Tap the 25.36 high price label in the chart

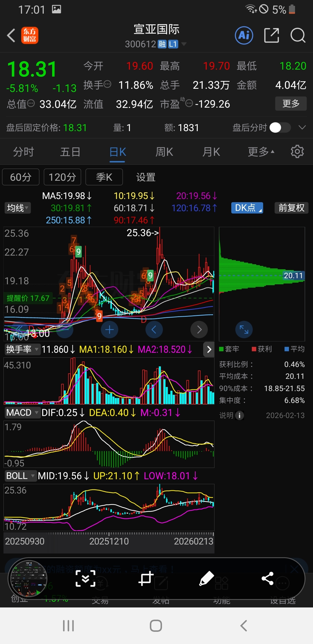(x=143, y=232)
